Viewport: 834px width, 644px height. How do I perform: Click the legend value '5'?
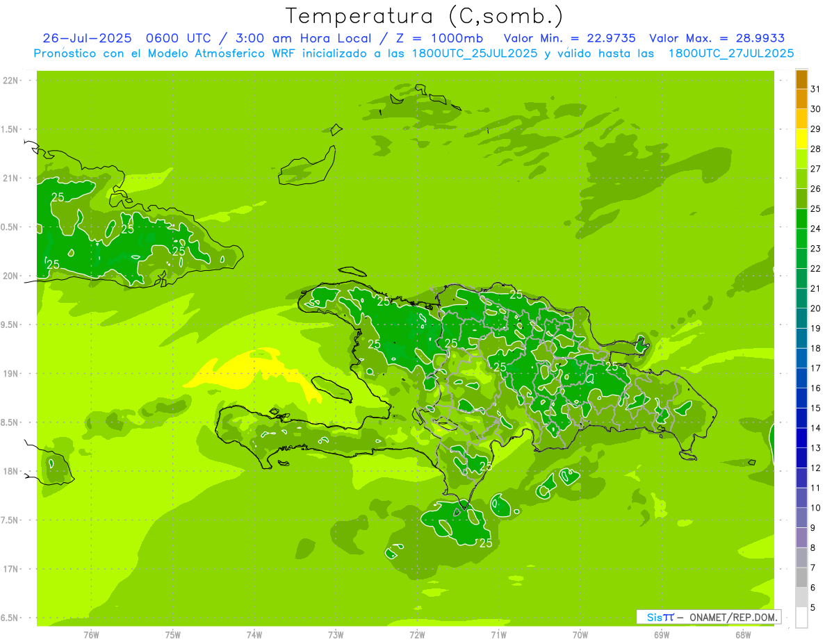point(814,607)
